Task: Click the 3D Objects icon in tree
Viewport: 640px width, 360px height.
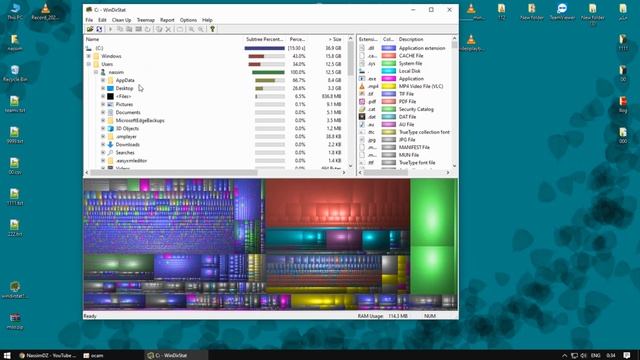Action: pyautogui.click(x=110, y=129)
